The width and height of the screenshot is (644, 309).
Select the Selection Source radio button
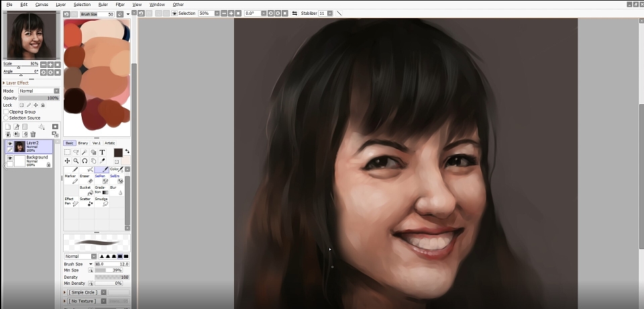(x=6, y=118)
